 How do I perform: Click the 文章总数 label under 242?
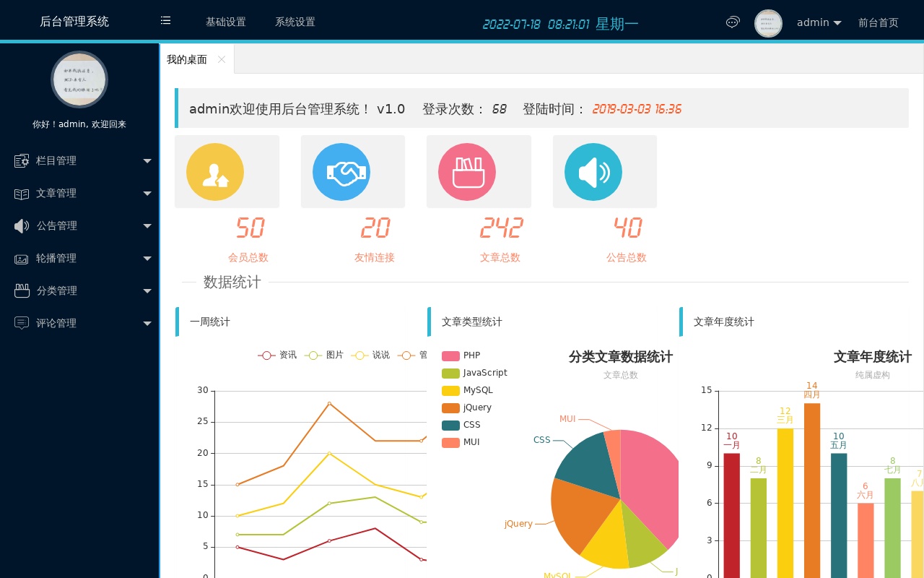point(500,257)
